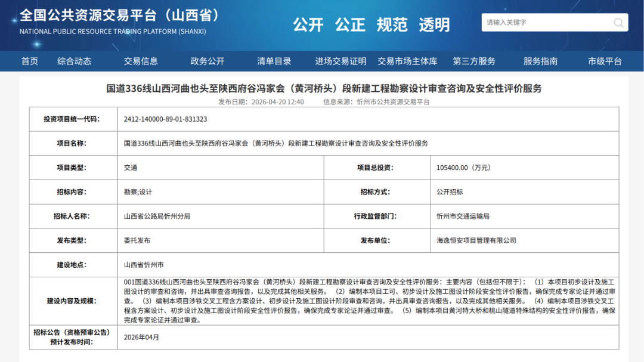Open the 综合动态 section
This screenshot has height=362, width=644.
pos(73,61)
